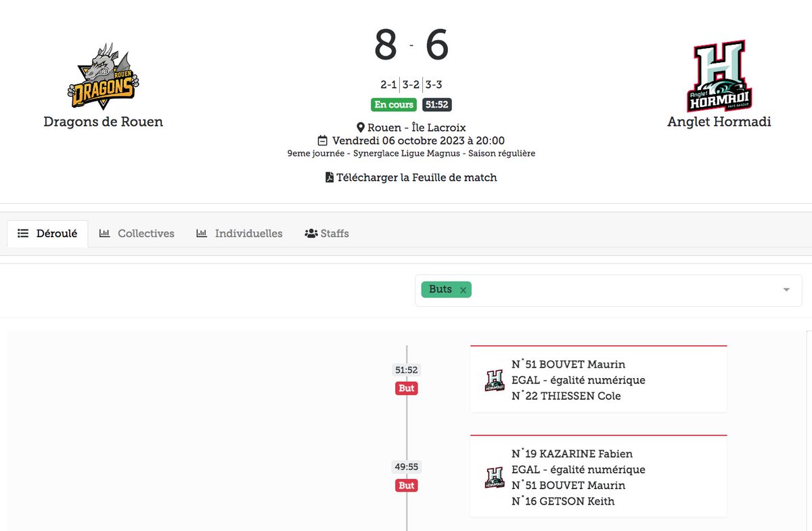Click the 9eme journée Synerglace Ligue Magnus line

411,154
